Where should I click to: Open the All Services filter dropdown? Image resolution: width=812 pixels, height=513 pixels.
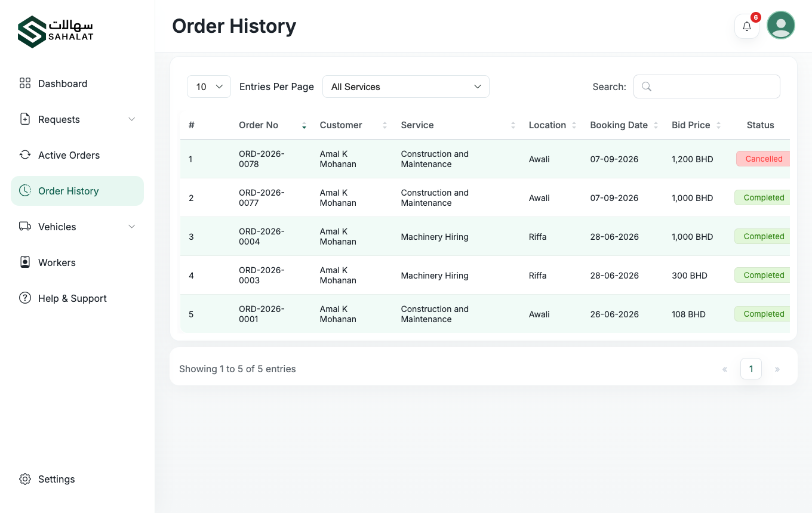(406, 86)
